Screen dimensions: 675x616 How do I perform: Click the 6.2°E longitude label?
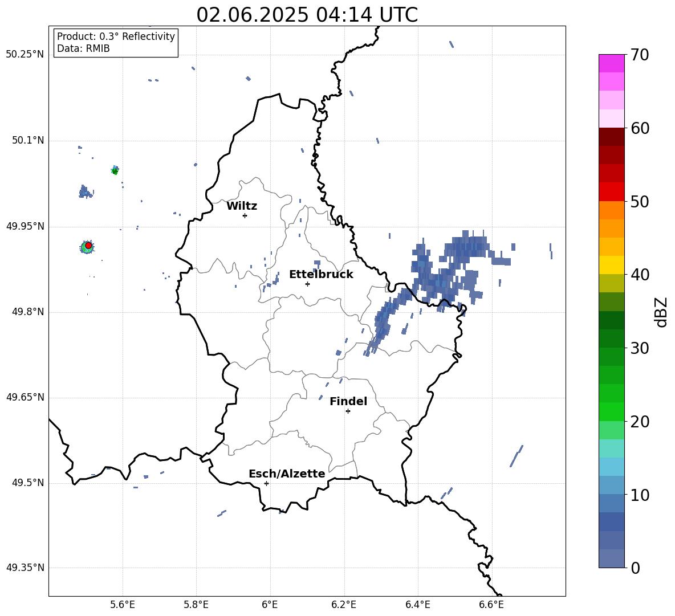344,605
